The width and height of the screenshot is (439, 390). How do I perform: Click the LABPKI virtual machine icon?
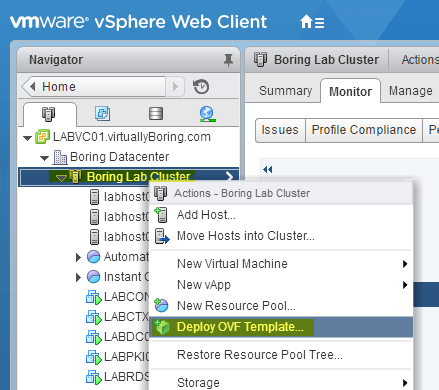click(x=94, y=357)
